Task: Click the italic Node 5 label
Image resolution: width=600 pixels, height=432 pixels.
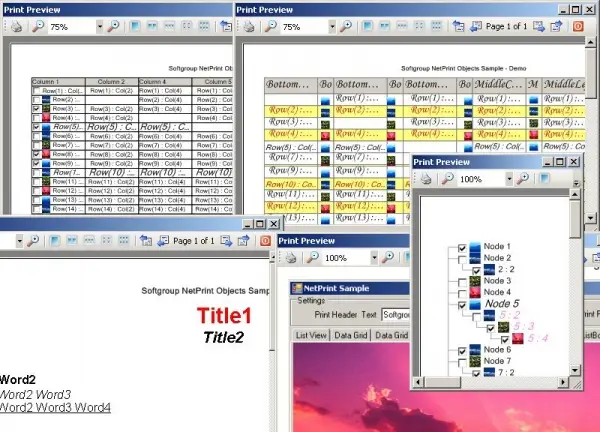Action: [x=502, y=304]
